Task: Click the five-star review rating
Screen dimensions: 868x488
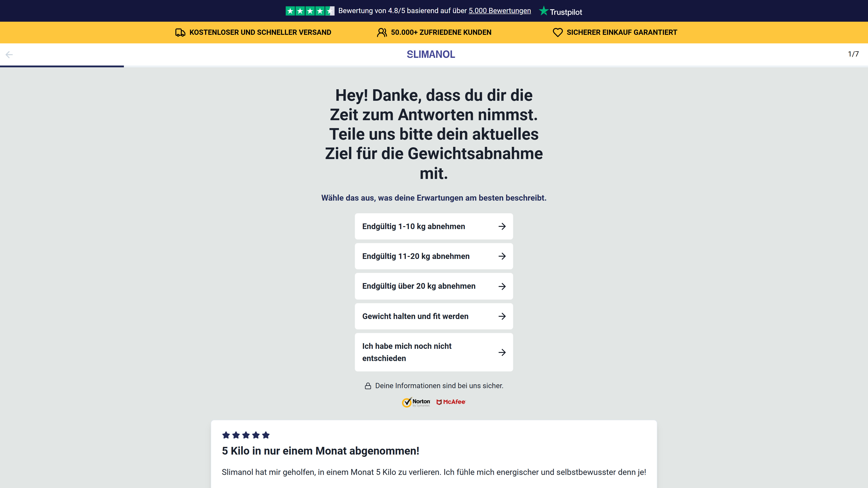Action: pos(246,435)
